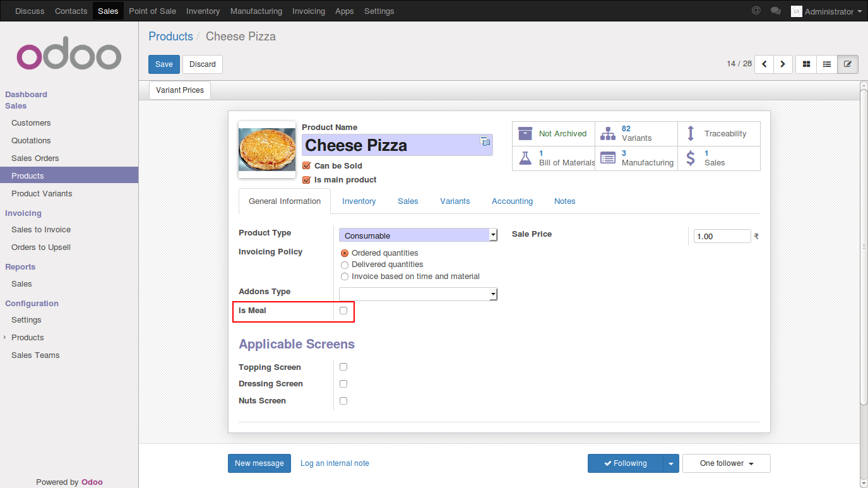868x488 pixels.
Task: Uncheck the Is main product checkbox
Action: click(307, 180)
